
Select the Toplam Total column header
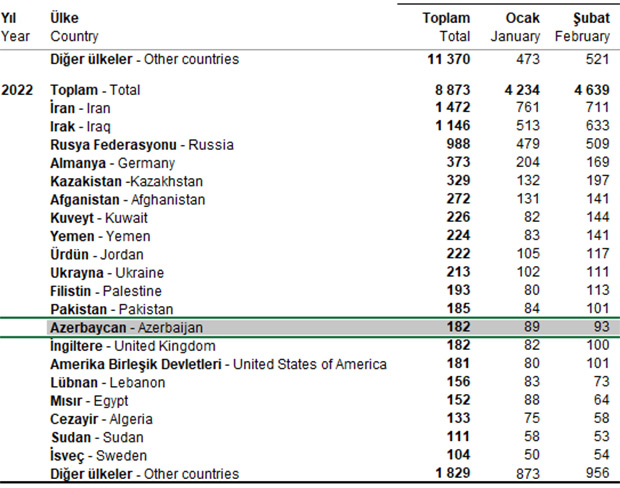click(445, 27)
